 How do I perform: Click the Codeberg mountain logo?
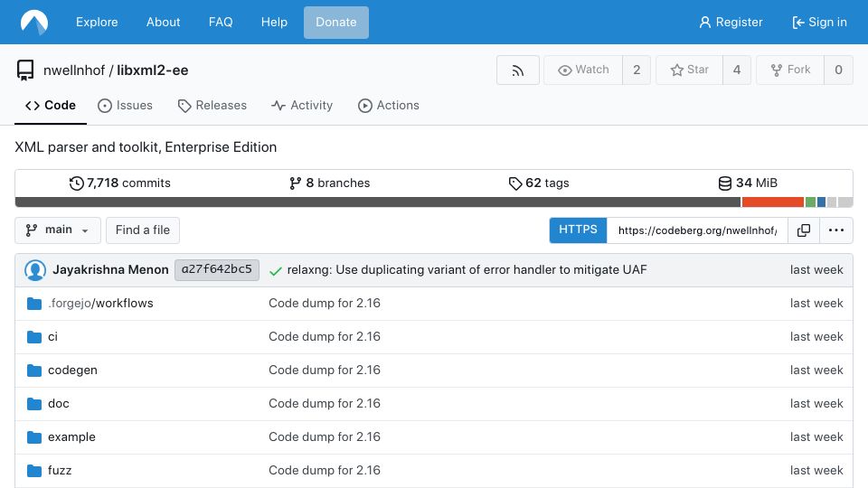pyautogui.click(x=34, y=22)
